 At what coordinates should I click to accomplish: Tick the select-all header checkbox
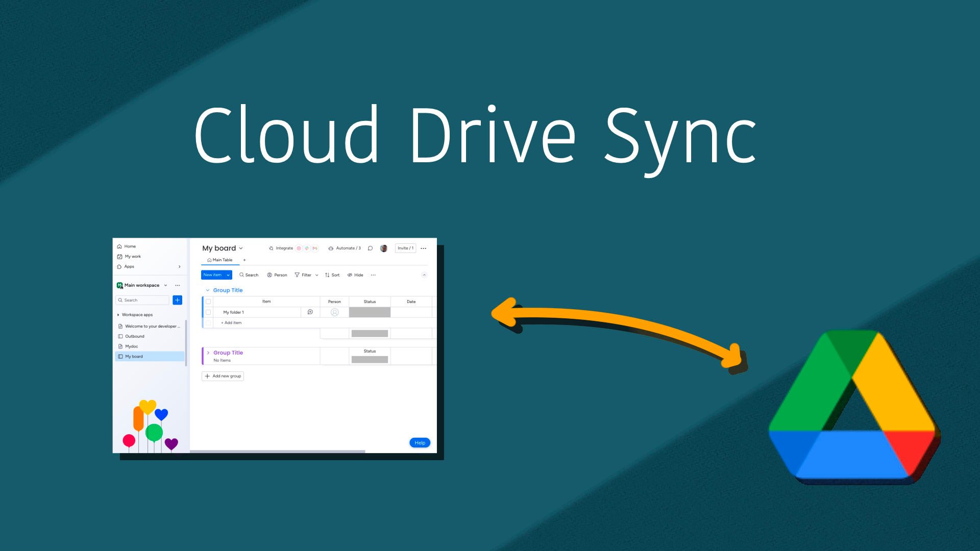coord(208,302)
